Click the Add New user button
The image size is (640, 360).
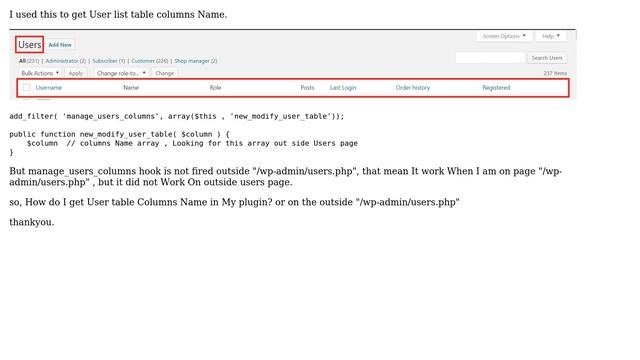(60, 45)
